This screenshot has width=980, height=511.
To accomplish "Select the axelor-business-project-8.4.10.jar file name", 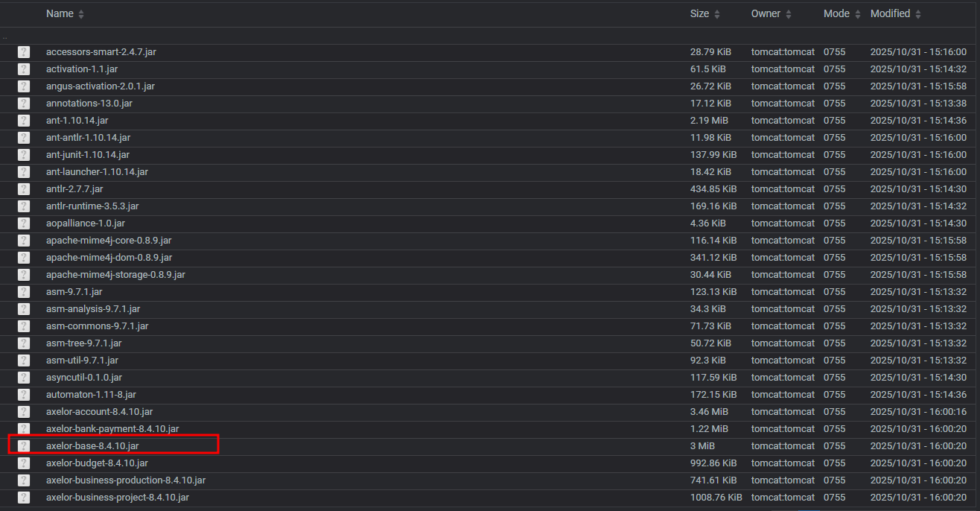I will point(118,498).
